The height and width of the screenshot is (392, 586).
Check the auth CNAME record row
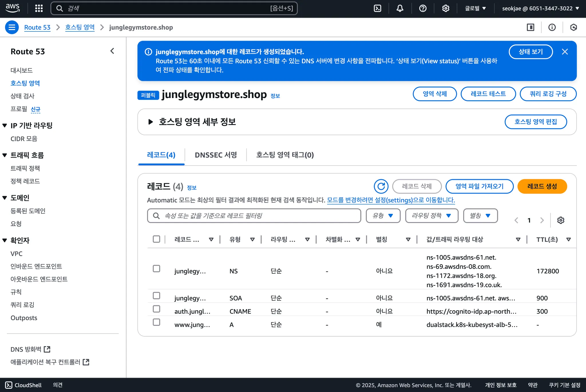tap(156, 309)
